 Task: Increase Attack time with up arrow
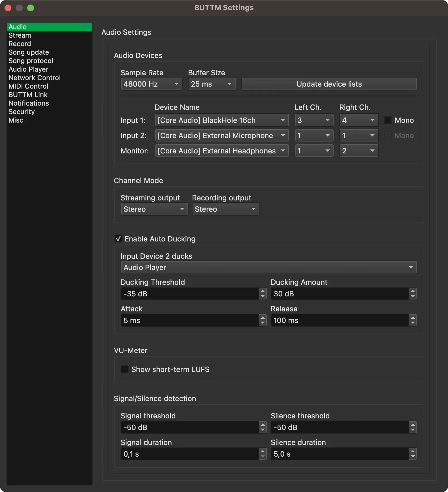tap(263, 317)
